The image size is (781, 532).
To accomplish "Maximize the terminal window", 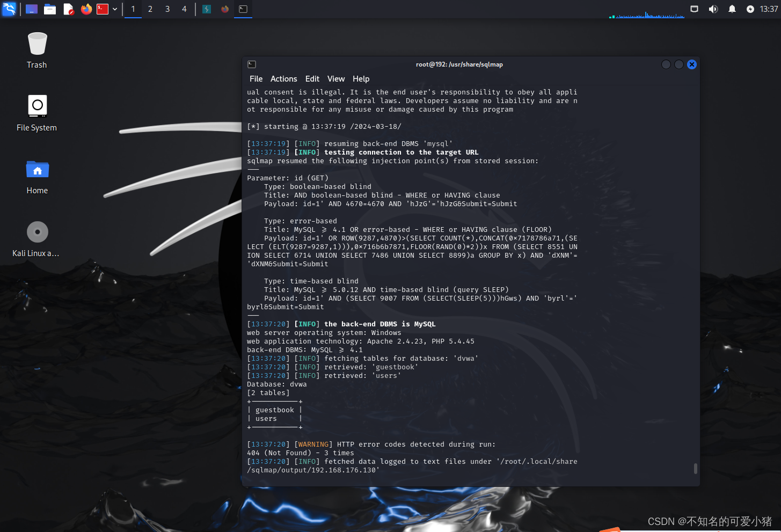I will click(x=679, y=64).
